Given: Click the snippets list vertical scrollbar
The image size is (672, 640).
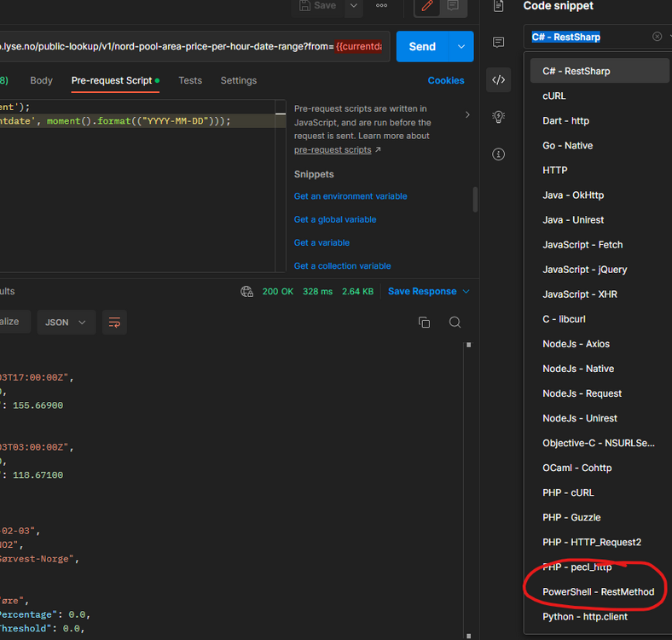Looking at the screenshot, I should tap(475, 200).
